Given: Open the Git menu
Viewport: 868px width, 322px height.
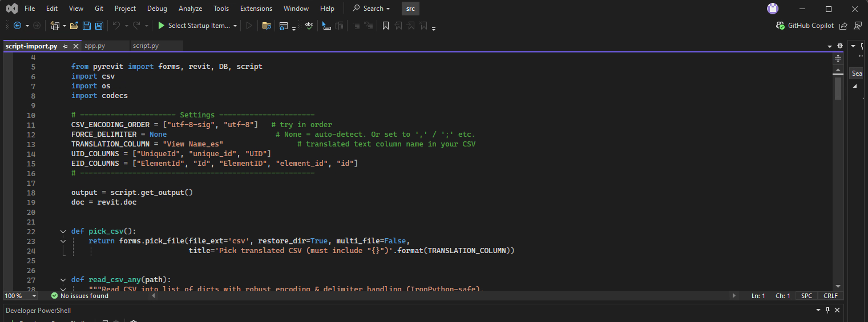Looking at the screenshot, I should pos(99,9).
